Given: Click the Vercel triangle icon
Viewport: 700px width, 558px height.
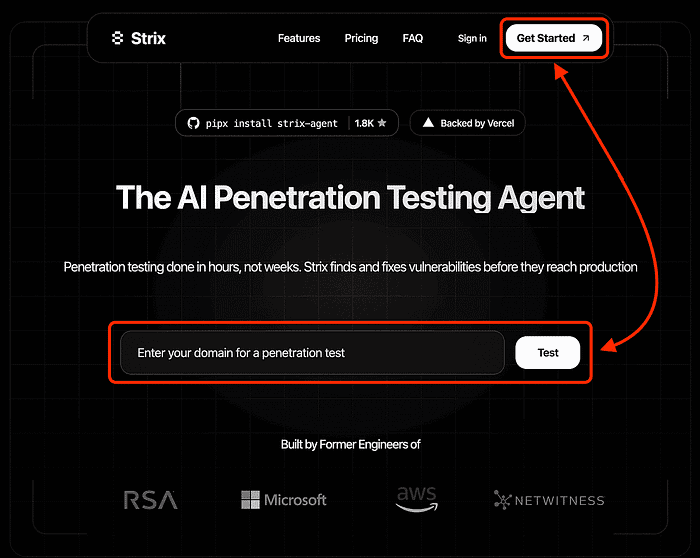Looking at the screenshot, I should (x=428, y=123).
